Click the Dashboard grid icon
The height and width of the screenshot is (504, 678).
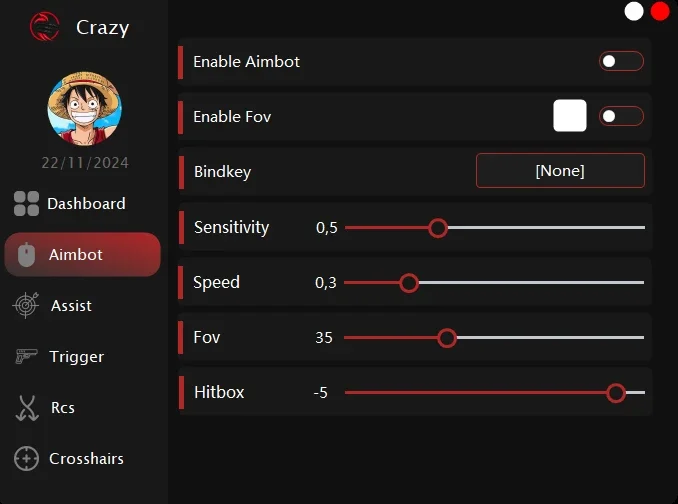(26, 204)
